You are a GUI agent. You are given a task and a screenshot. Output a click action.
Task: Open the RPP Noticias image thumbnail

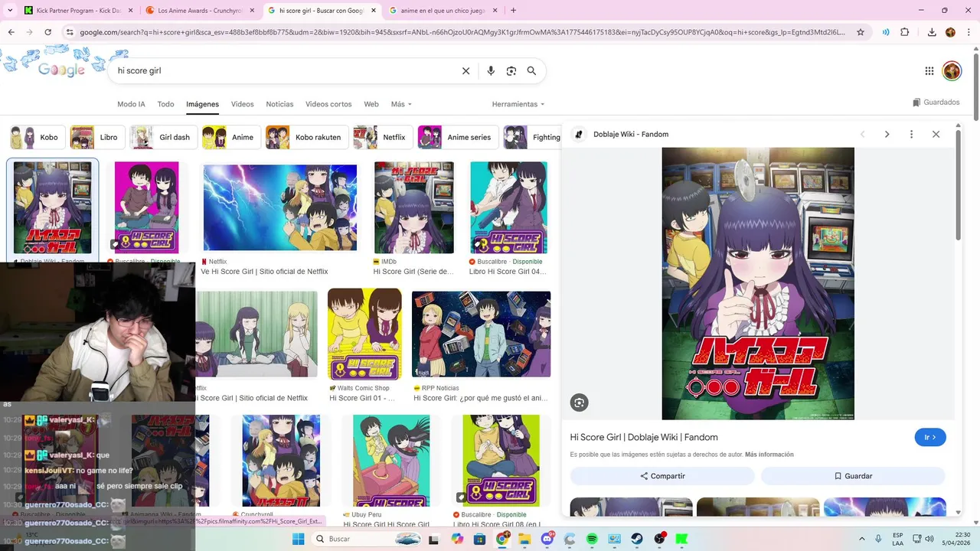[x=481, y=334]
